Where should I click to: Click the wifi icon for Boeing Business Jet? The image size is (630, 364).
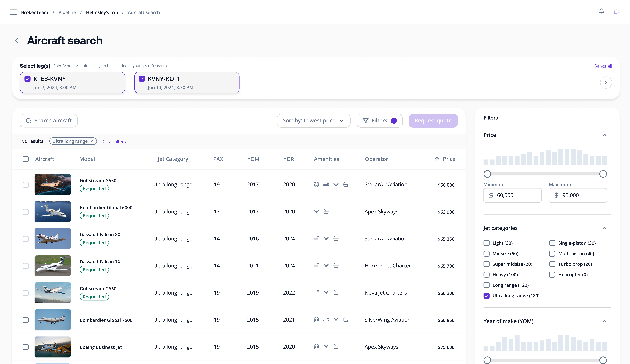tap(326, 347)
